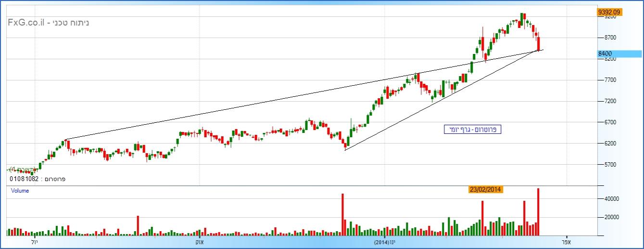Image resolution: width=644 pixels, height=249 pixels.
Task: Click the FxG.co.il watermark text
Action: pyautogui.click(x=48, y=22)
